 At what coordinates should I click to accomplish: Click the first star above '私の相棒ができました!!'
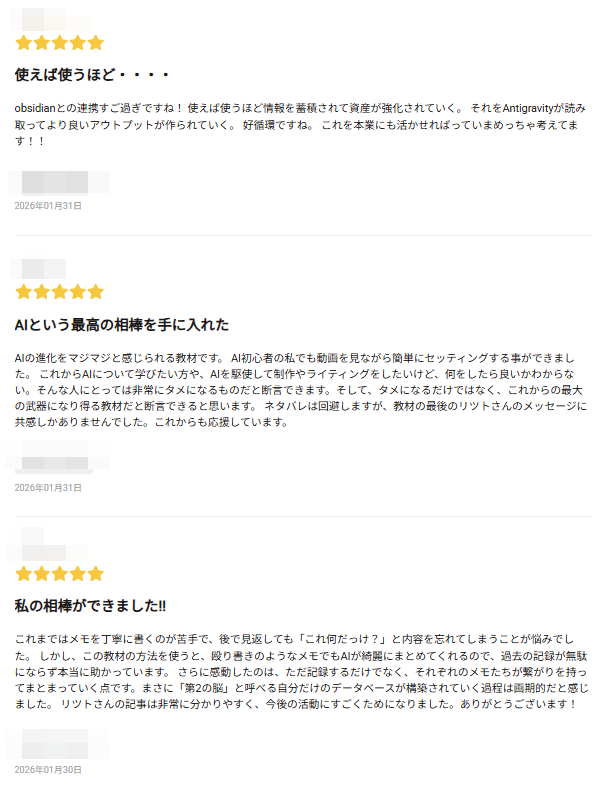coord(23,574)
